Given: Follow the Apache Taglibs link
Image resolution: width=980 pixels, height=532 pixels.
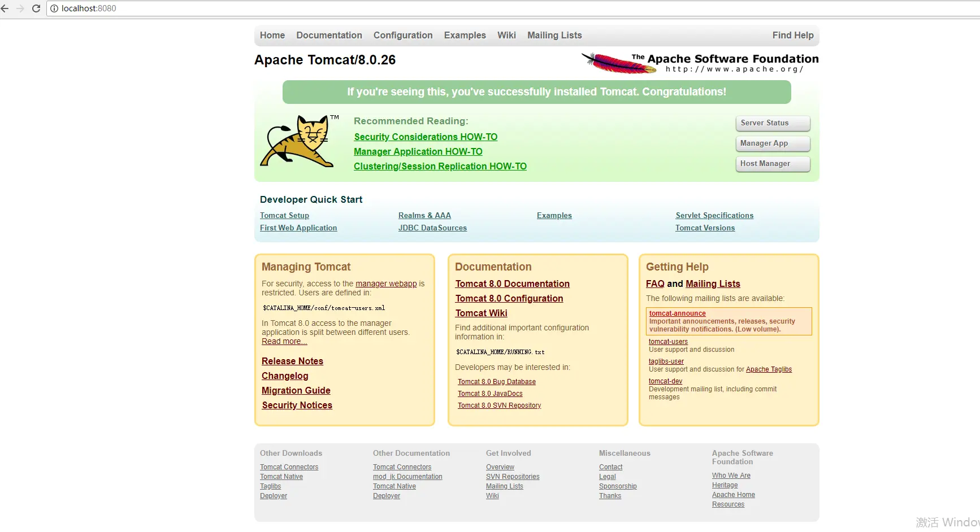Looking at the screenshot, I should tap(769, 369).
